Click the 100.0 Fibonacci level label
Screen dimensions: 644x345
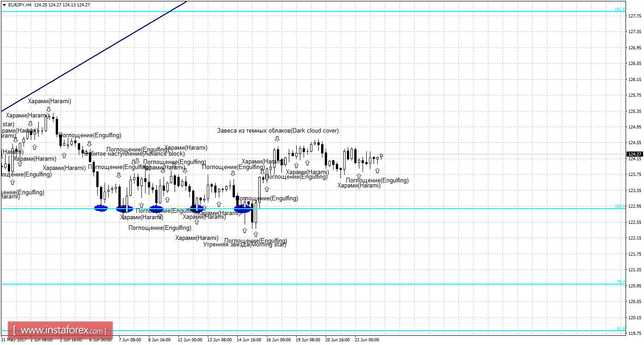[620, 206]
